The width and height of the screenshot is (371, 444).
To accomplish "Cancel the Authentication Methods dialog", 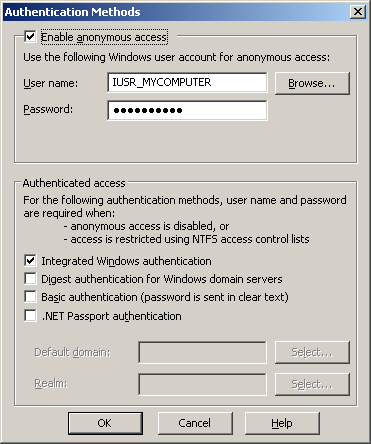I will [195, 423].
